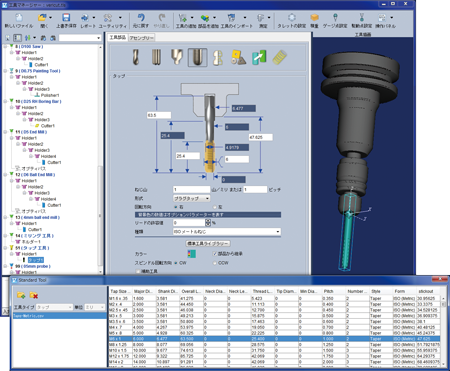The width and height of the screenshot is (450, 371).
Task: Click the Turret Setup (タレットの設定) icon
Action: click(292, 17)
